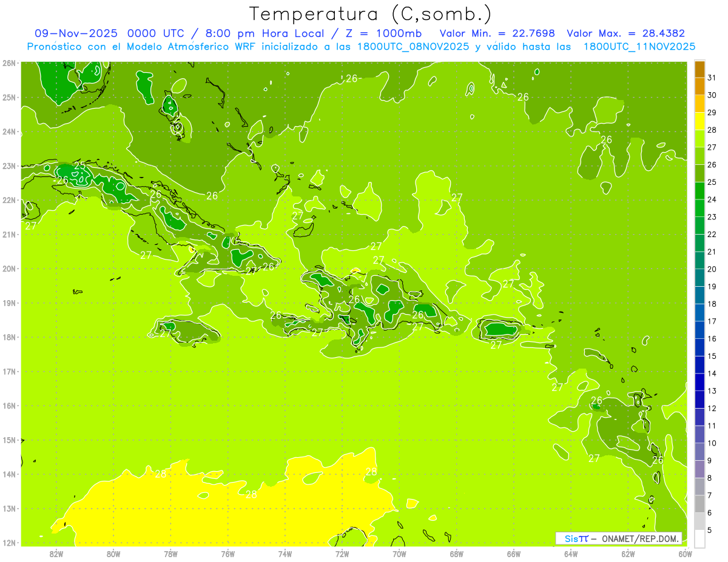Click the longitude axis label "82W"
The image size is (728, 562).
[x=56, y=554]
